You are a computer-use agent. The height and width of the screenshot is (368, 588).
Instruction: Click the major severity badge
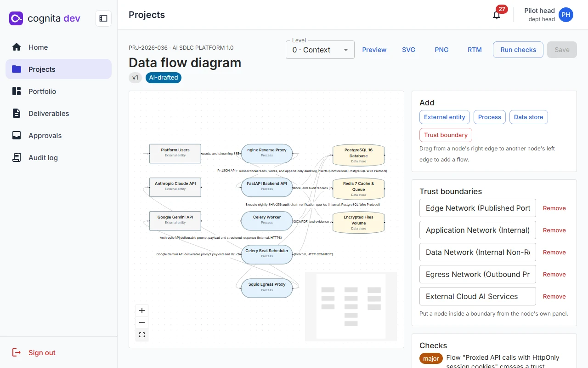click(431, 358)
